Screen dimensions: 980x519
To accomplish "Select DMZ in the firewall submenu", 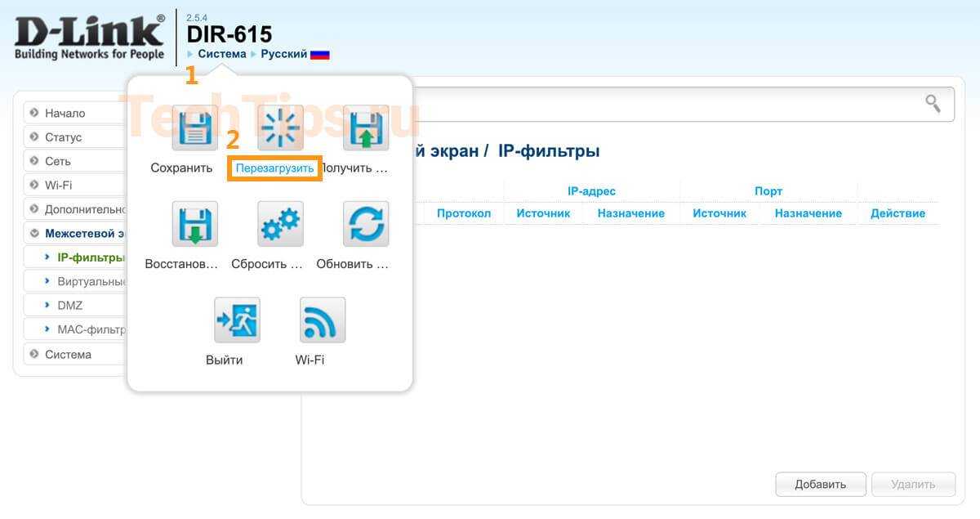I will pos(70,305).
